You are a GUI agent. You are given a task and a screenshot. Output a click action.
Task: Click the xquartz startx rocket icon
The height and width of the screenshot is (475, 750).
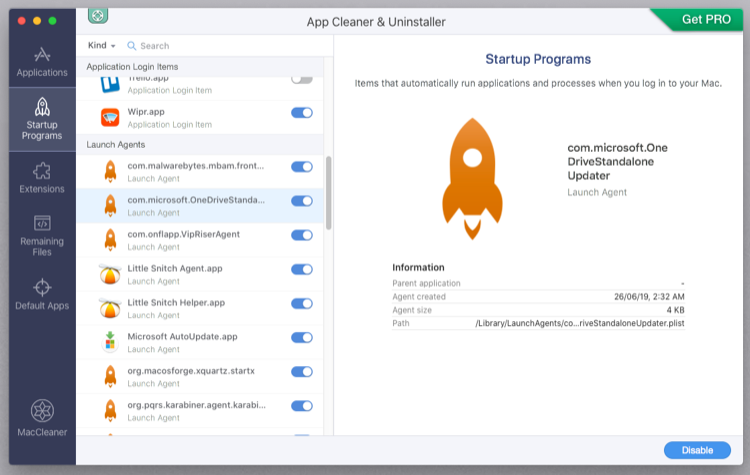coord(110,376)
